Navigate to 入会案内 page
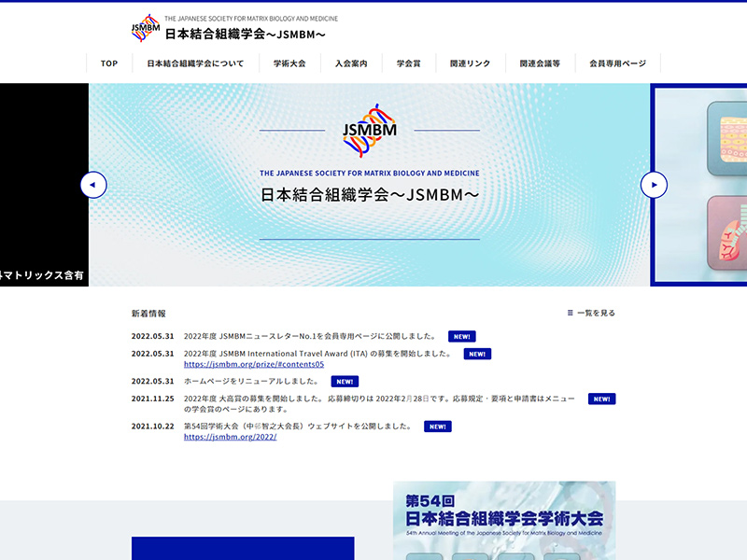747x560 pixels. [351, 63]
